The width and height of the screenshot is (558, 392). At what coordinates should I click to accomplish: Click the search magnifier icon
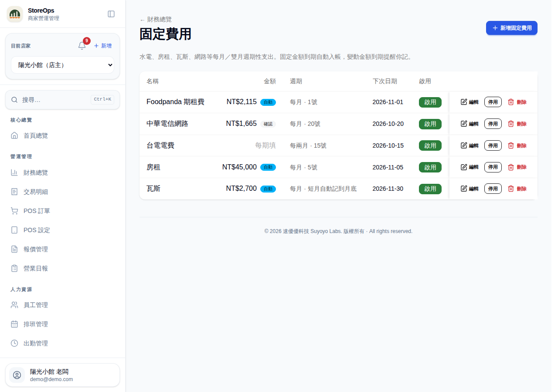point(14,100)
